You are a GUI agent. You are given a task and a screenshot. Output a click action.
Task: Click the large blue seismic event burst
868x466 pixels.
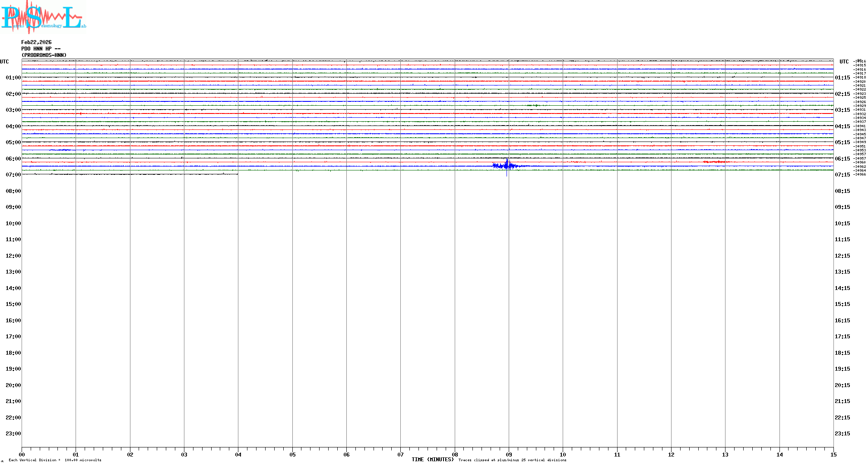507,166
